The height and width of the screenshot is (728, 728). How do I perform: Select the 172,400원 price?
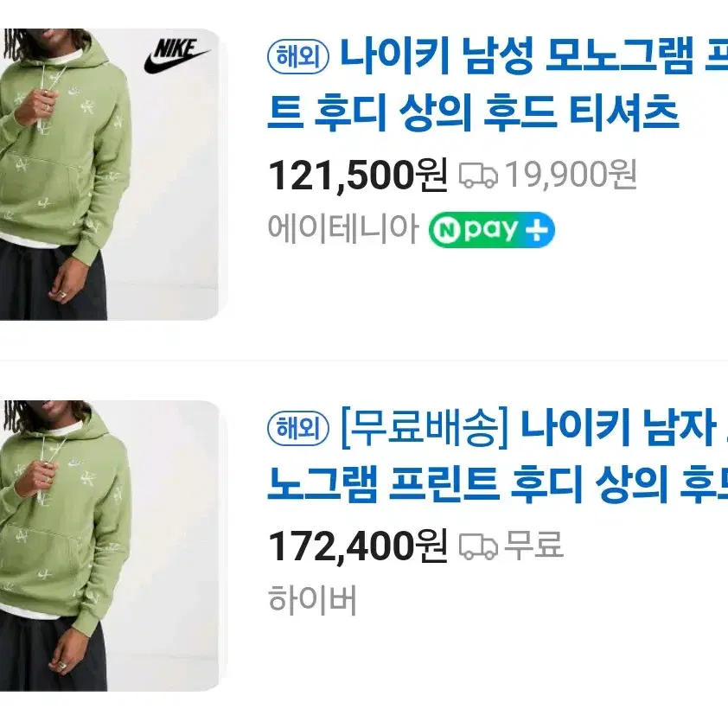pyautogui.click(x=358, y=546)
